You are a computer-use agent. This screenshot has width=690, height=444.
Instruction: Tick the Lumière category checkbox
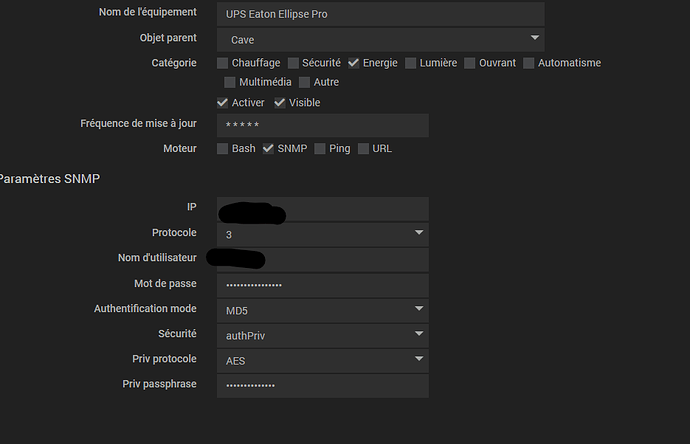click(x=411, y=63)
